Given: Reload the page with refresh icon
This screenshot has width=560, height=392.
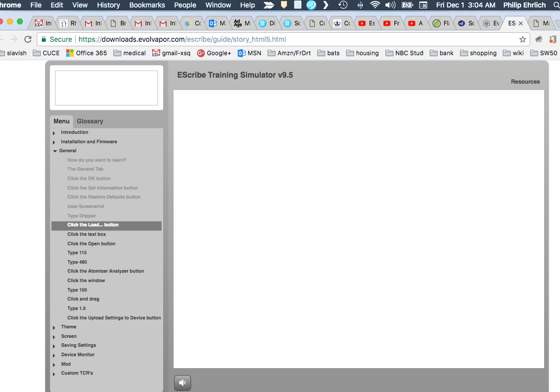Looking at the screenshot, I should point(28,39).
